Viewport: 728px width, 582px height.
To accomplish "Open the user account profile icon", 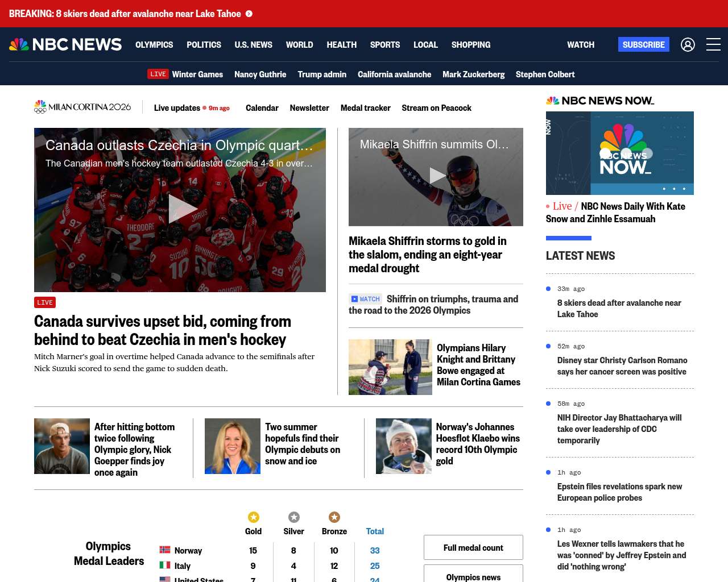I will click(x=688, y=44).
